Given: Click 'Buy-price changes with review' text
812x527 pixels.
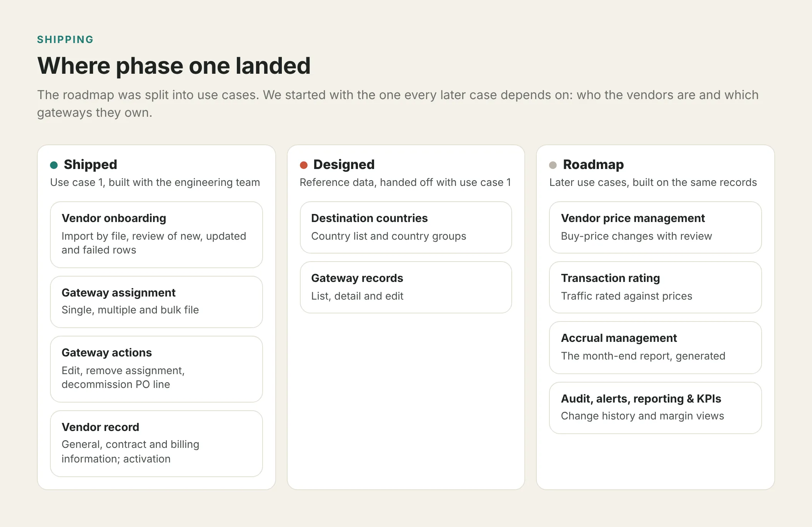Looking at the screenshot, I should click(x=636, y=236).
